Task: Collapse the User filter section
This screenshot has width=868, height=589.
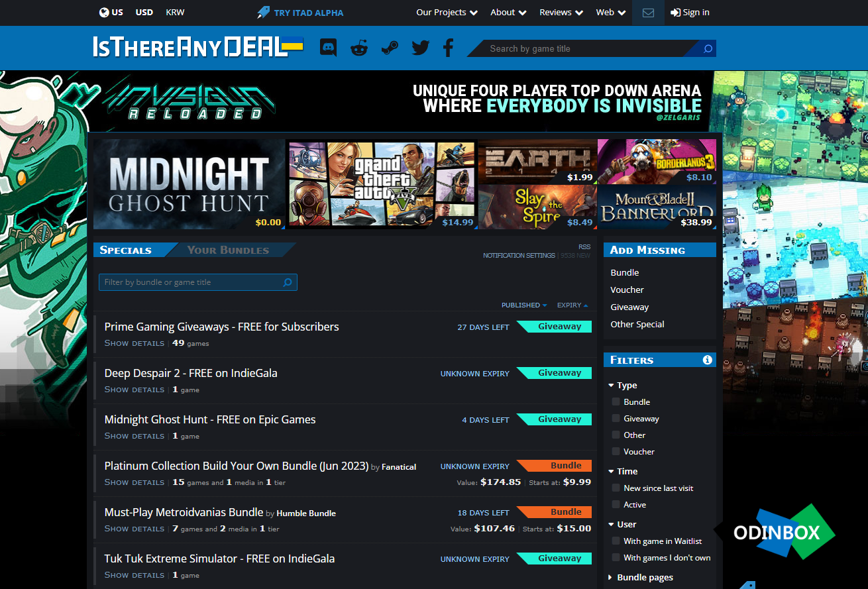Action: click(x=622, y=524)
